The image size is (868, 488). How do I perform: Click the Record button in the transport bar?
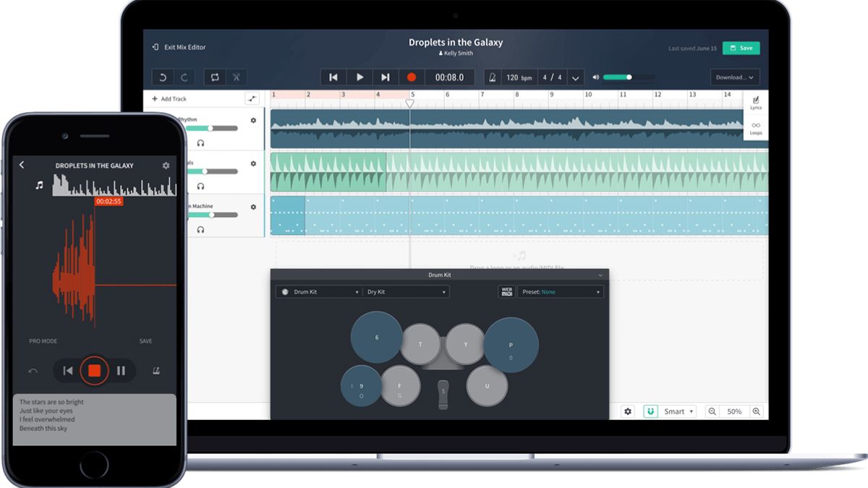point(411,77)
